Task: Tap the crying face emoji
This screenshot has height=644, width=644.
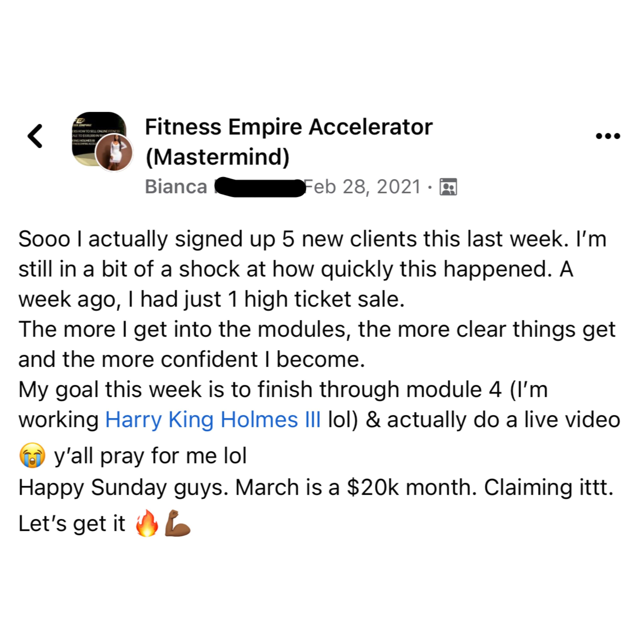Action: point(32,455)
